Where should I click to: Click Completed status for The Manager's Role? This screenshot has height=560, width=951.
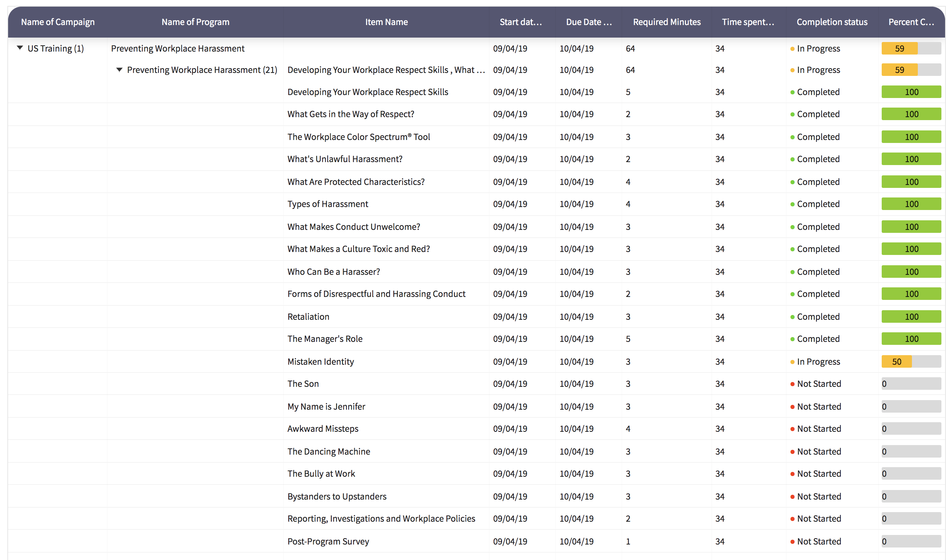(815, 339)
